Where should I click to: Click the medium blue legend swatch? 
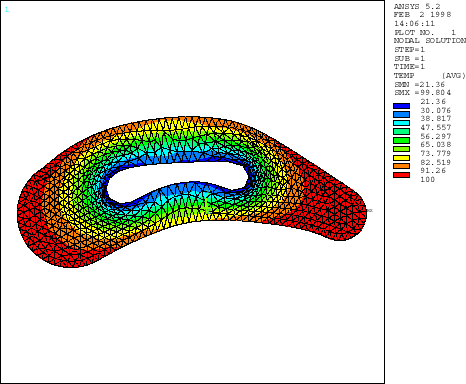point(401,114)
